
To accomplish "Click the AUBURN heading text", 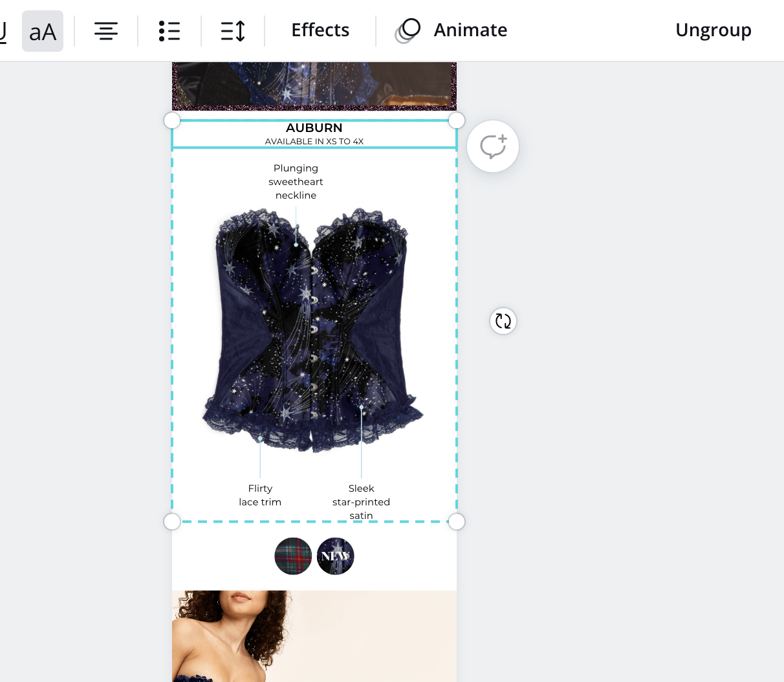I will (314, 127).
